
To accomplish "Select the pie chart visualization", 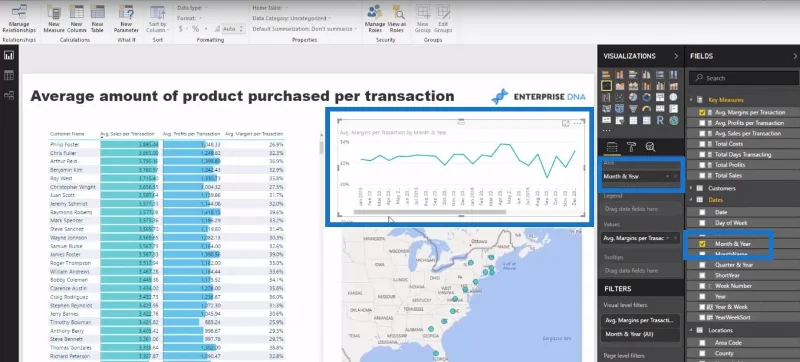I will click(x=633, y=97).
